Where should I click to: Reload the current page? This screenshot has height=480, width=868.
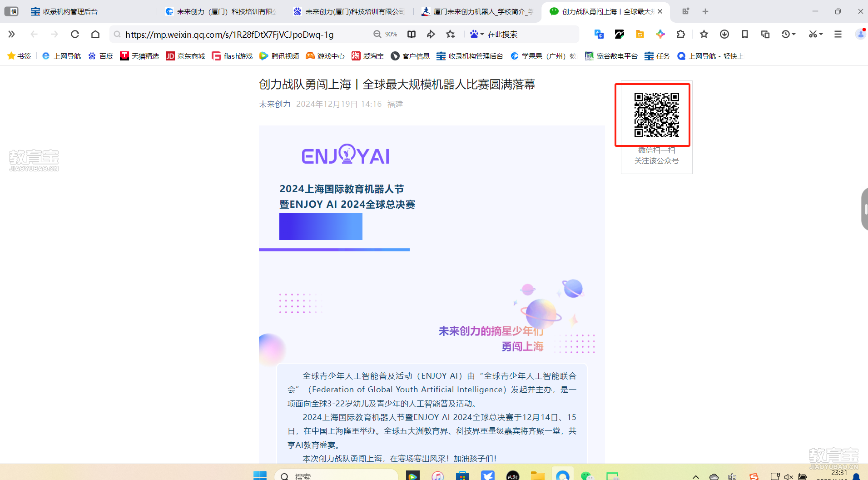75,34
